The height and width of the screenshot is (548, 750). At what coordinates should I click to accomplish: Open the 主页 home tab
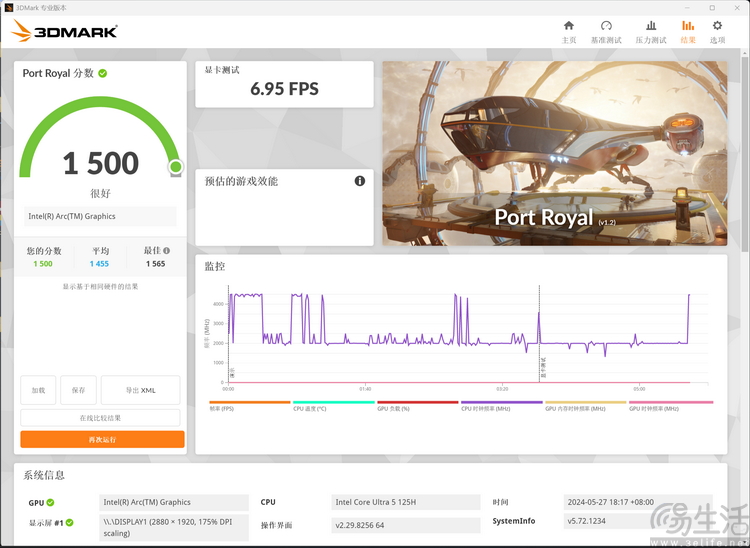pyautogui.click(x=569, y=32)
